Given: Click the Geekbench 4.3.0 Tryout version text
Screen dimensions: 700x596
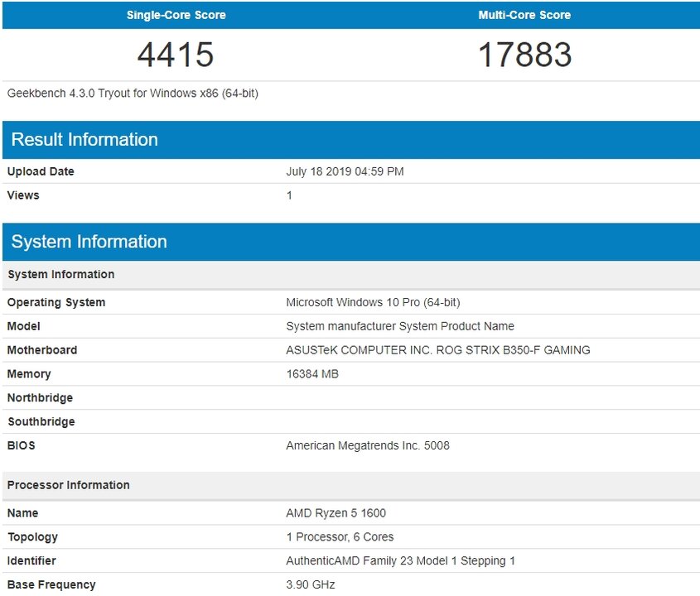Looking at the screenshot, I should [x=133, y=94].
